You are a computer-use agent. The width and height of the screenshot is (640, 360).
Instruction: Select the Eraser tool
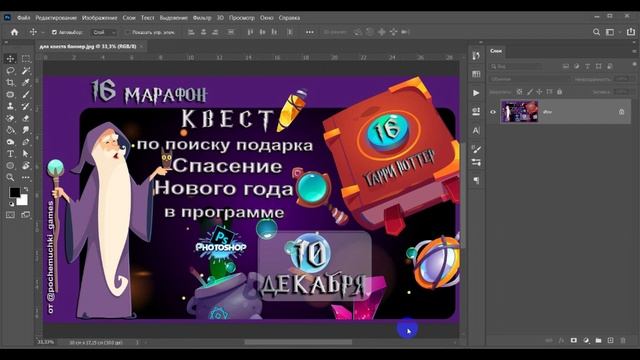click(x=26, y=118)
